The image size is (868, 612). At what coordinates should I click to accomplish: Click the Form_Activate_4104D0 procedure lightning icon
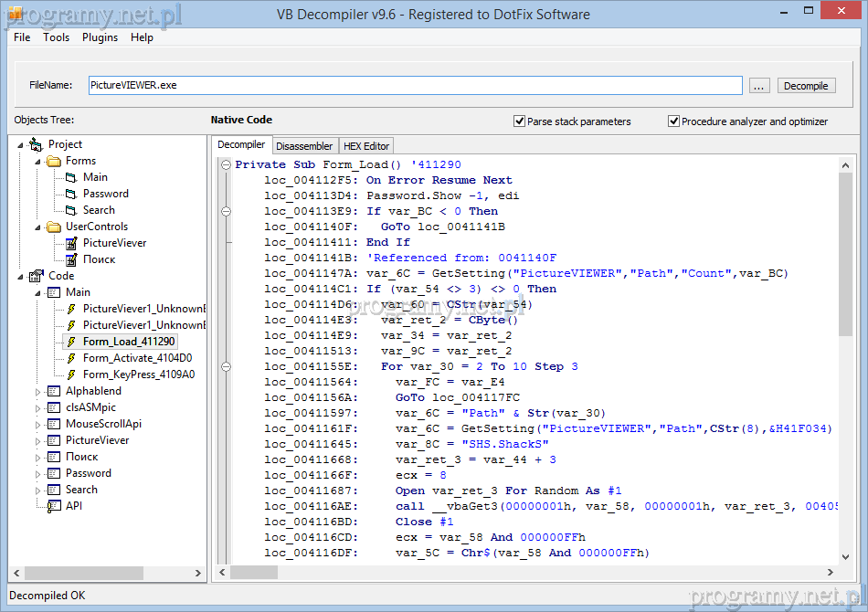[x=71, y=358]
